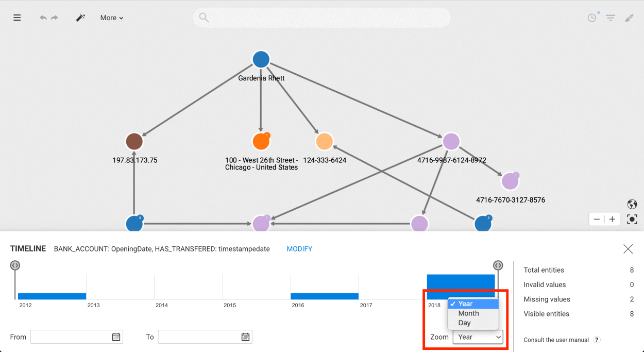Open the magic wand tool
The height and width of the screenshot is (352, 644).
[80, 18]
